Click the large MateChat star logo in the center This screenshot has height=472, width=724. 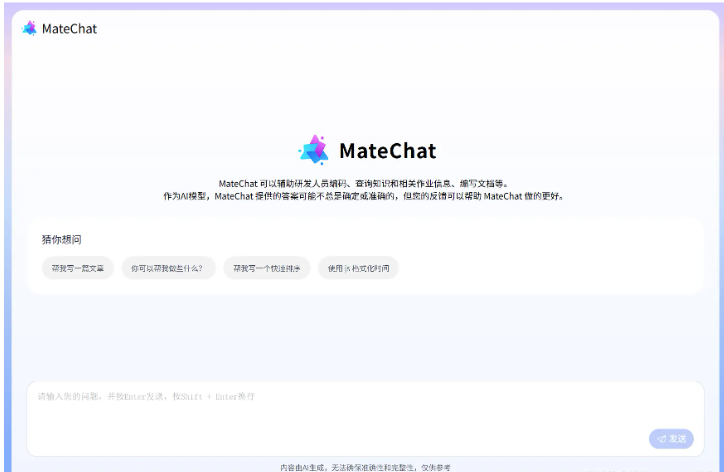[314, 150]
